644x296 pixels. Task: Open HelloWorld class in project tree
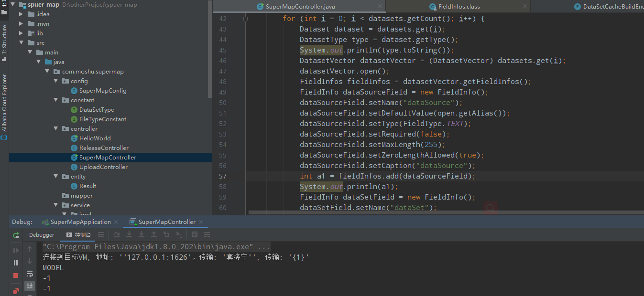(x=95, y=138)
